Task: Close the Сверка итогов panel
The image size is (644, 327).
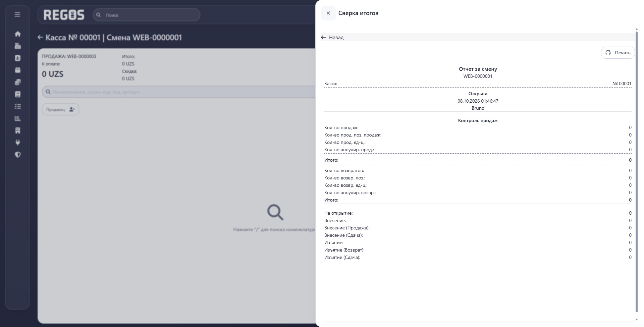Action: click(x=328, y=13)
